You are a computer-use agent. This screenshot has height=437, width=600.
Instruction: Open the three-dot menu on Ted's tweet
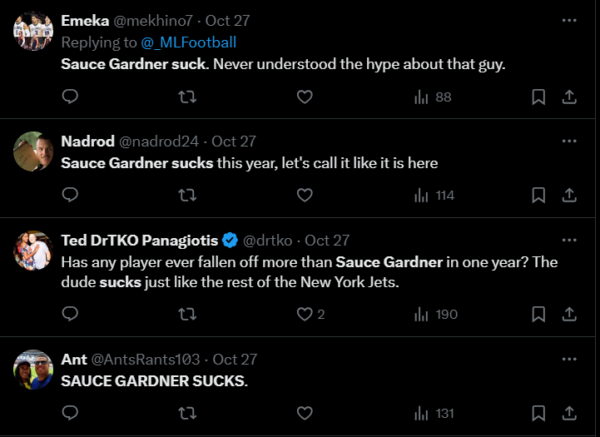[569, 240]
